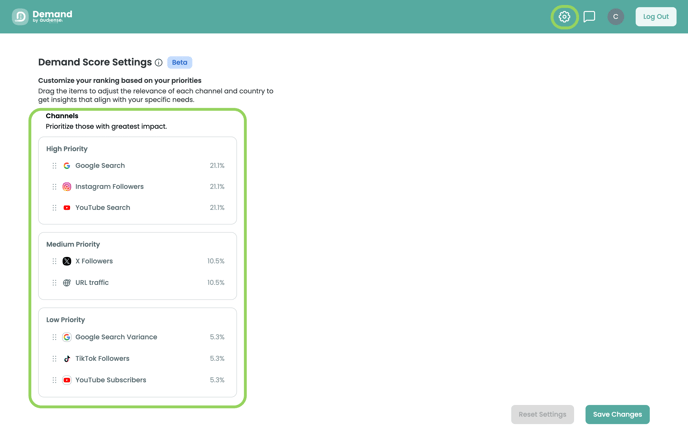Select the URL traffic label
Image resolution: width=688 pixels, height=447 pixels.
(92, 283)
